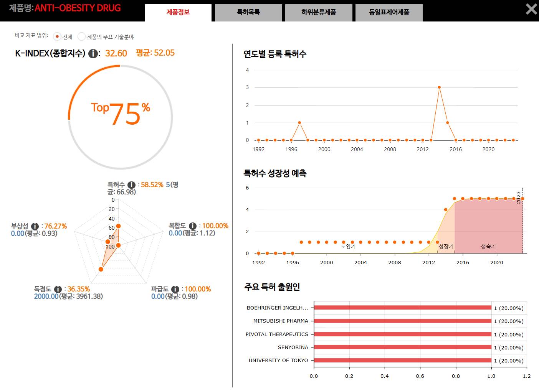Screen dimensions: 539x392
Task: Click the K-INDEX info icon
Action: (x=93, y=54)
